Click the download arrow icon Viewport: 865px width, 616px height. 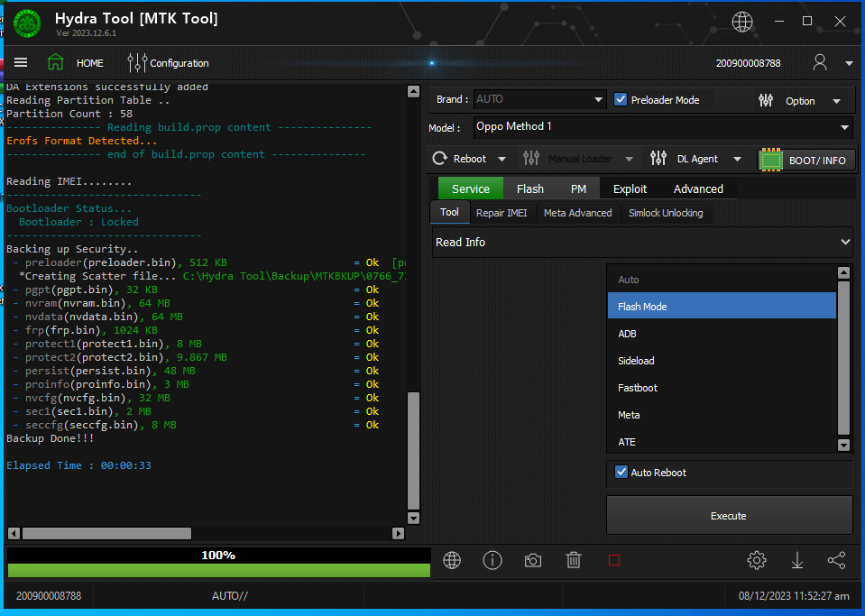797,560
